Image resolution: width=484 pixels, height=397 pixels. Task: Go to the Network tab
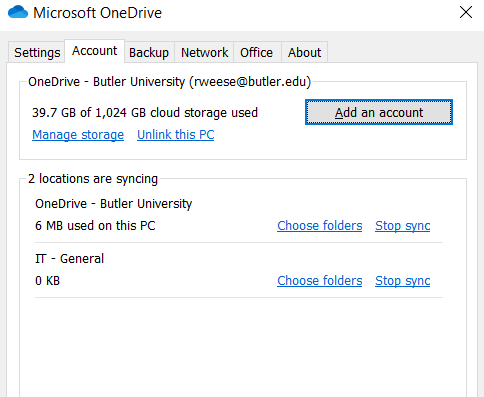204,52
